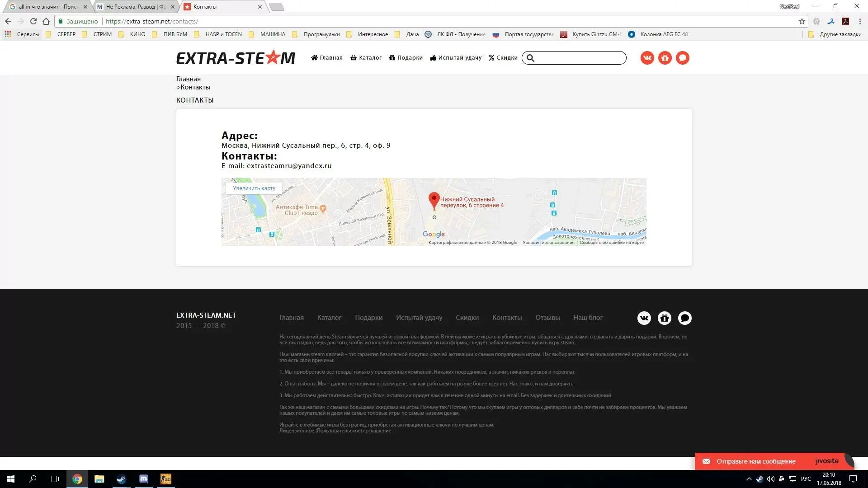The height and width of the screenshot is (488, 868).
Task: Click the gift icon in the footer
Action: pos(664,318)
